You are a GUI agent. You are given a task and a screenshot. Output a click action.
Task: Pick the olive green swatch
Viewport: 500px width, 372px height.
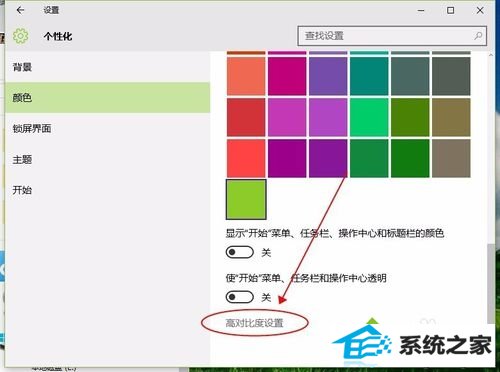410,117
